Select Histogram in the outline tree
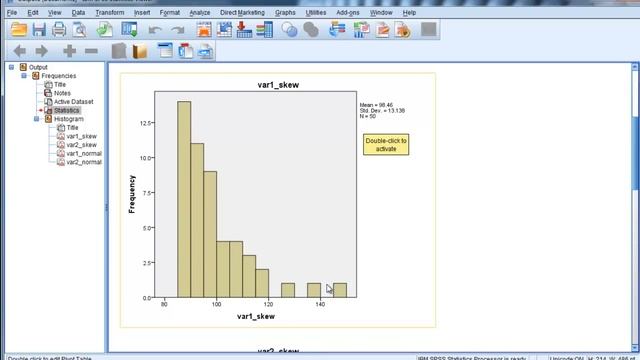 tap(69, 119)
